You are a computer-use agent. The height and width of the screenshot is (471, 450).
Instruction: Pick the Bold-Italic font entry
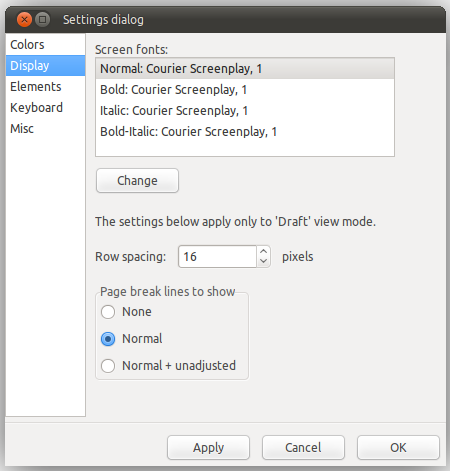pos(245,132)
